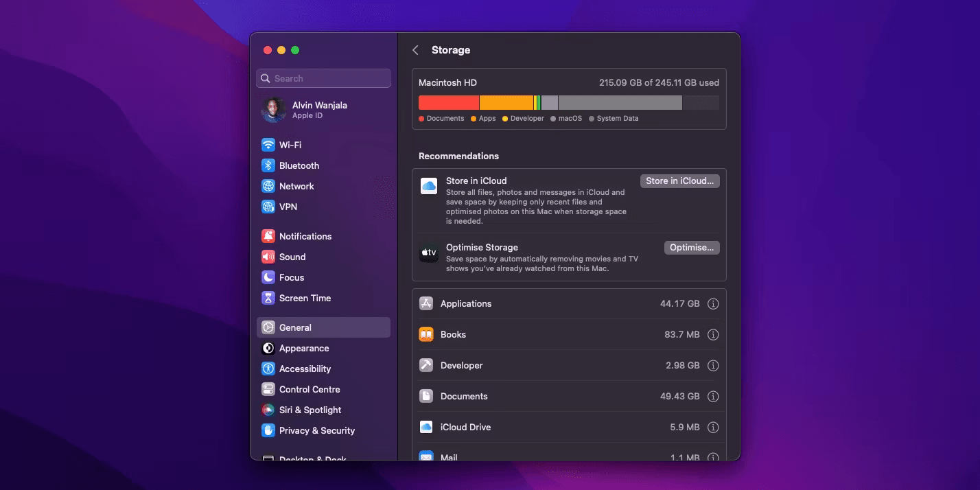Click the 49.43 GB Documents size
Viewport: 980px width, 490px height.
point(680,396)
